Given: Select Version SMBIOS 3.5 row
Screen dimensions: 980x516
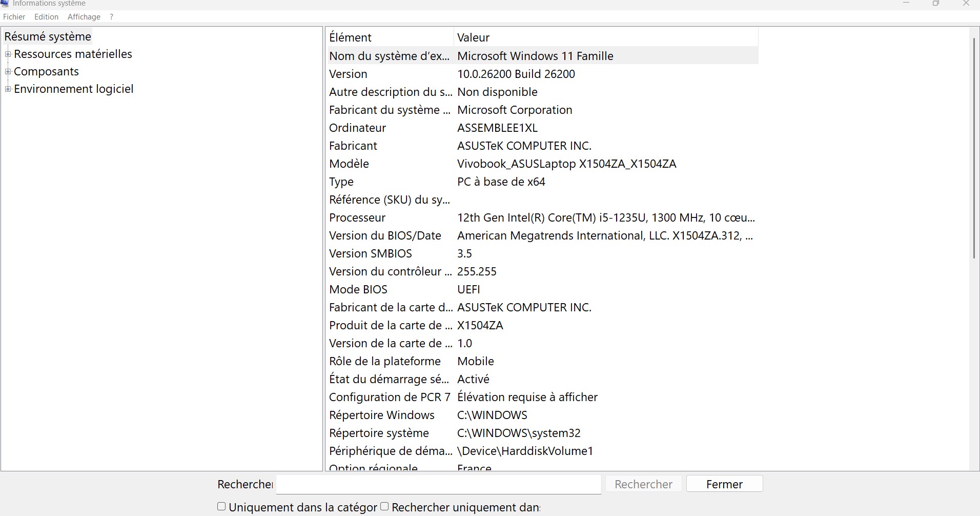Looking at the screenshot, I should pos(543,253).
